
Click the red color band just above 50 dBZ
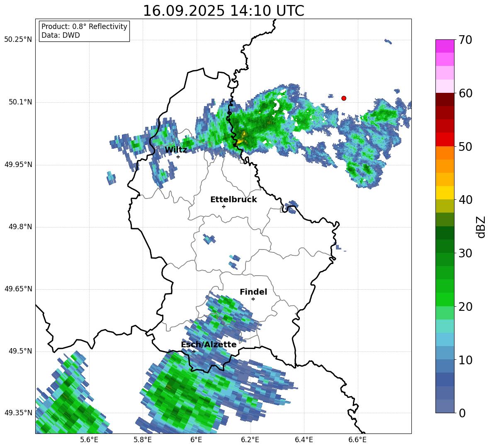click(x=445, y=140)
